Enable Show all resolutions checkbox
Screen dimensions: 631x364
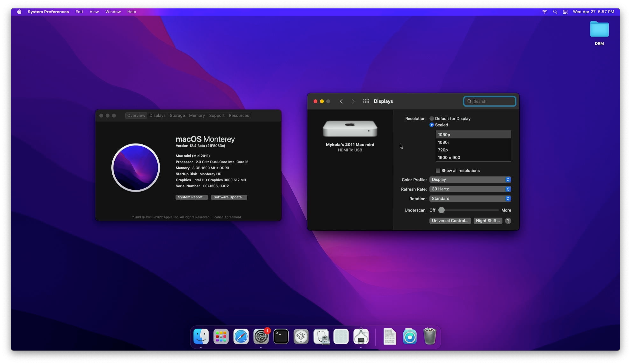coord(438,171)
